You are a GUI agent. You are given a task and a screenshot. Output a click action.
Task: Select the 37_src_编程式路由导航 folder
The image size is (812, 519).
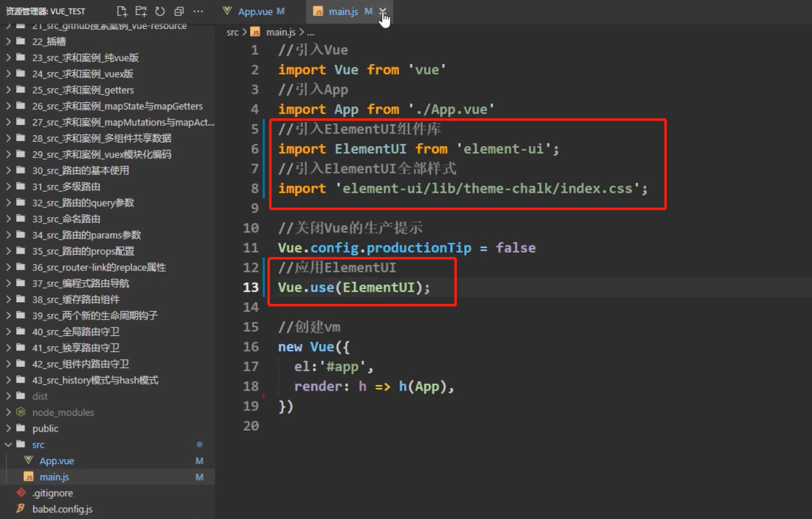107,283
